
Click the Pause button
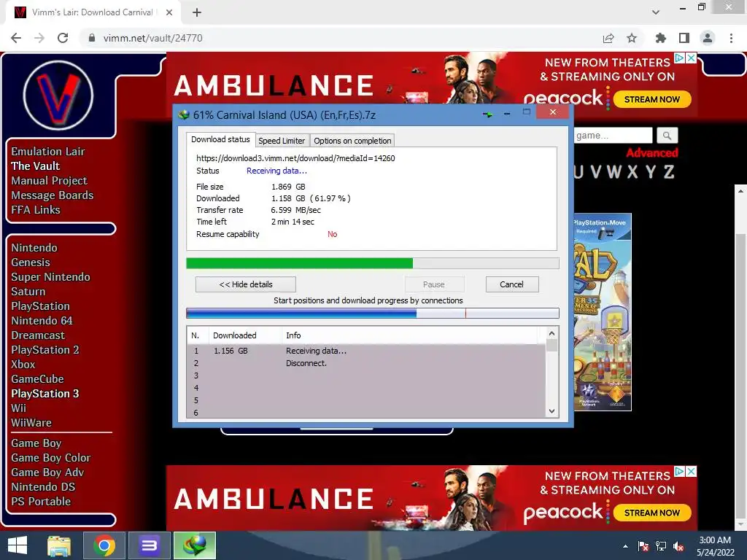pyautogui.click(x=434, y=284)
